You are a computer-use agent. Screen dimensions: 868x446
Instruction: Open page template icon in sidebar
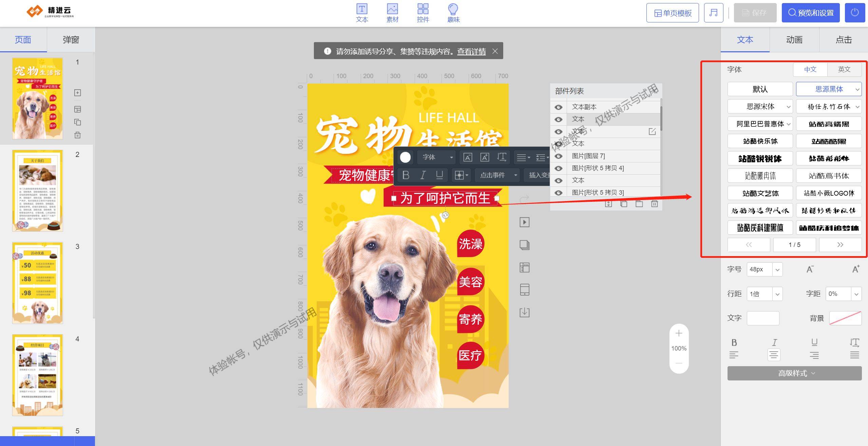tap(77, 109)
